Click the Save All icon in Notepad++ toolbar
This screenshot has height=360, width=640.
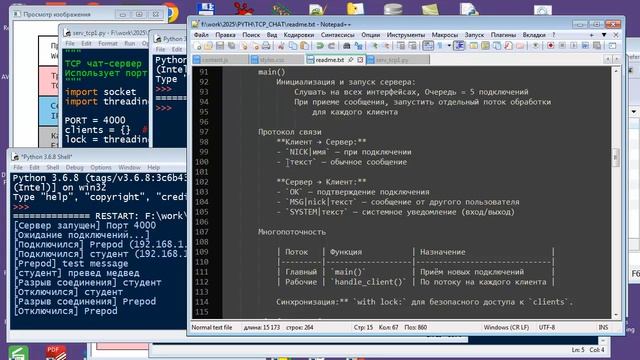click(x=232, y=46)
